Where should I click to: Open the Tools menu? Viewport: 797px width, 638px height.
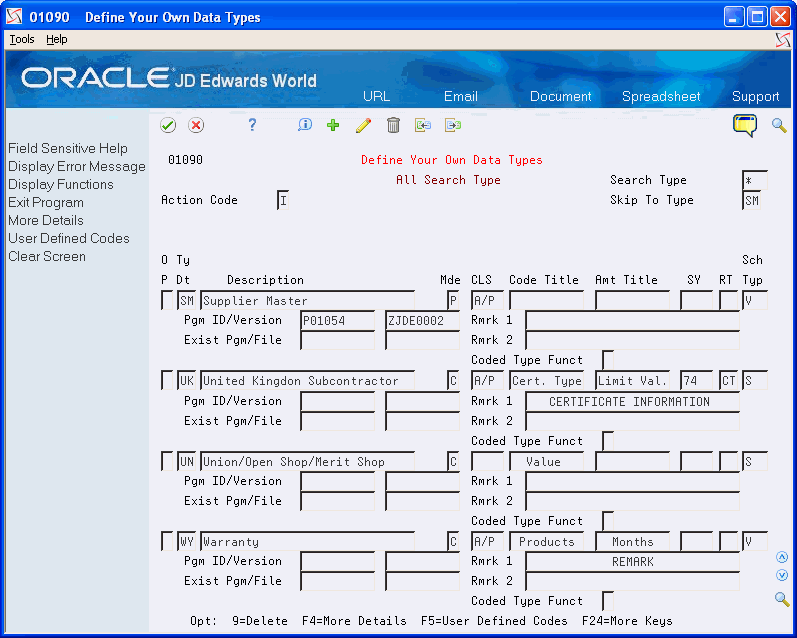pyautogui.click(x=22, y=39)
